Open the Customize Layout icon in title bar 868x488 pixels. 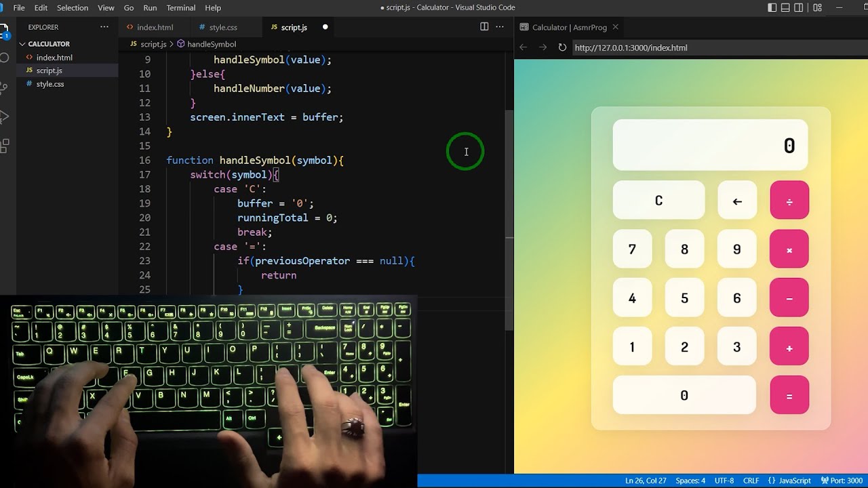coord(817,7)
